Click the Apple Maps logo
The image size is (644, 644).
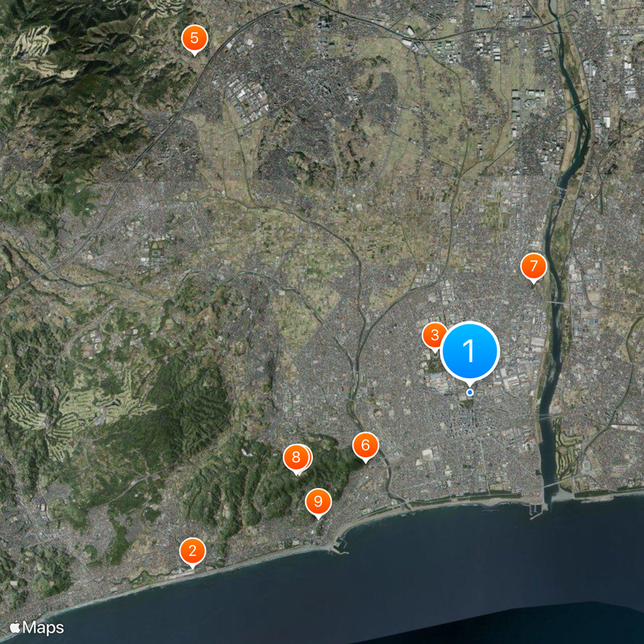38,627
